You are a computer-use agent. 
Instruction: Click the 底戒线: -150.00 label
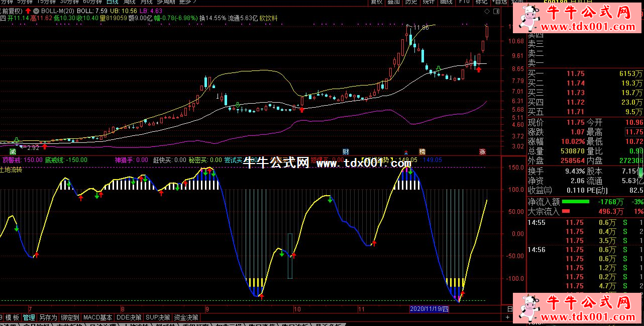[66, 160]
